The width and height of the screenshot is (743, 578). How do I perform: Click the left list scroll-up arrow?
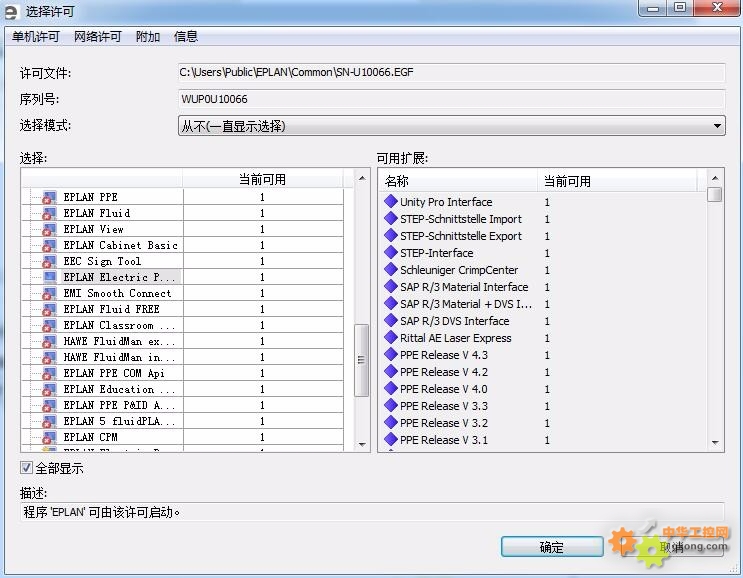362,179
